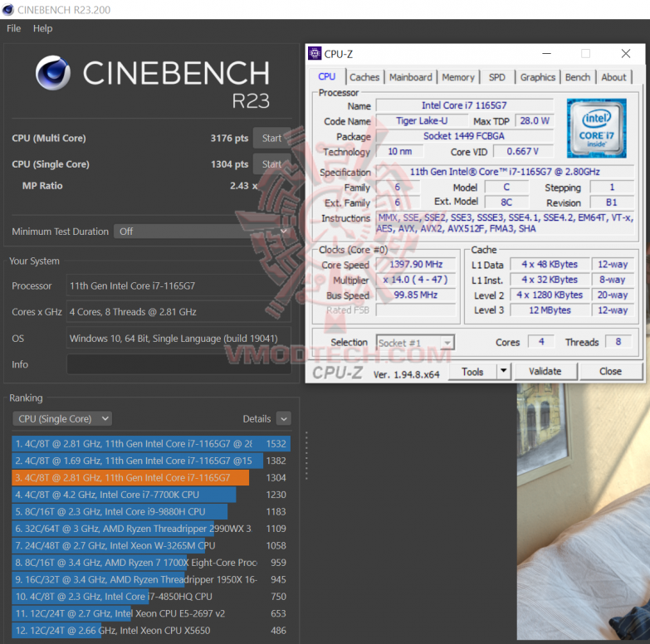
Task: Click the Intel Core i7 inside badge
Action: pyautogui.click(x=596, y=128)
